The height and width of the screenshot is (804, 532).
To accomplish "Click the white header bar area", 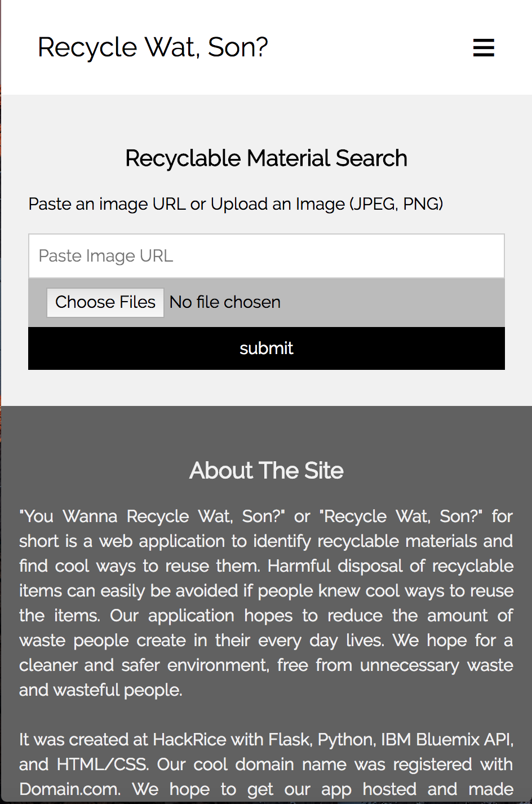I will pos(267,47).
